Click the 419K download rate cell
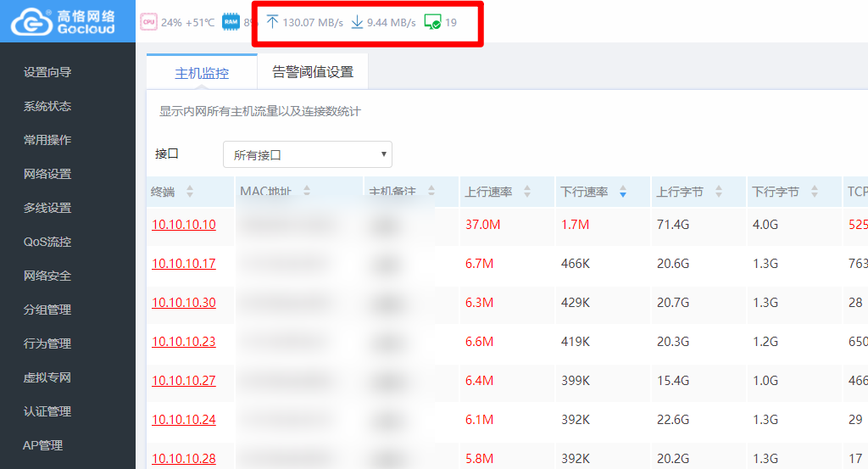Image resolution: width=868 pixels, height=469 pixels. pyautogui.click(x=576, y=342)
